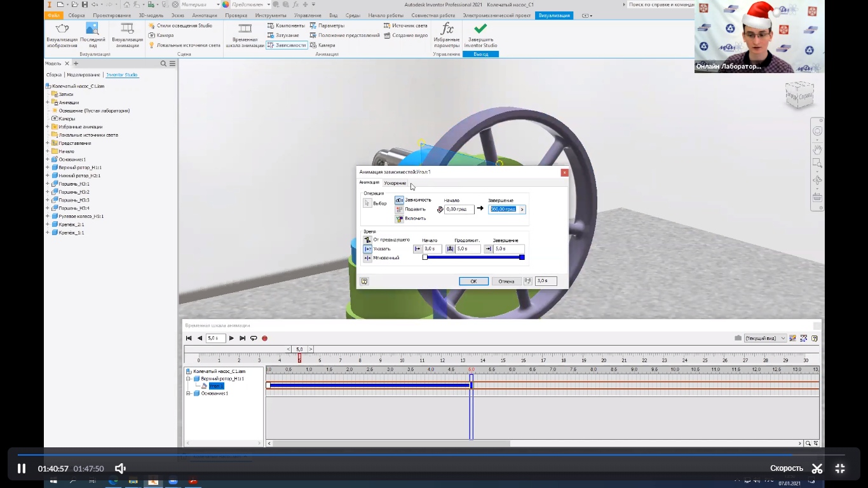
Task: Select Мгновенный time option
Action: pyautogui.click(x=367, y=258)
